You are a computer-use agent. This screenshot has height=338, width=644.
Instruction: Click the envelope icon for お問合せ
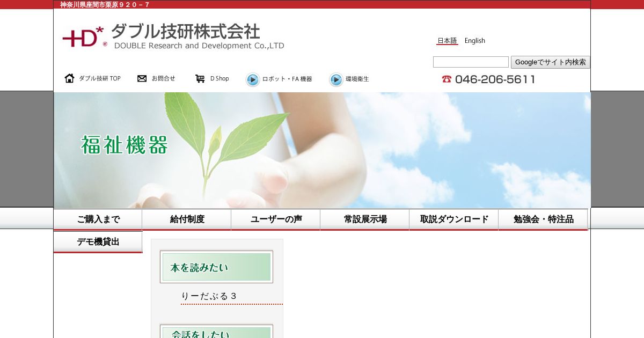click(x=142, y=78)
